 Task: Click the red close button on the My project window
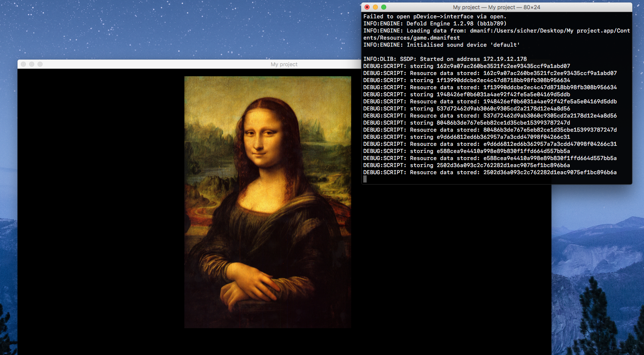click(x=23, y=64)
